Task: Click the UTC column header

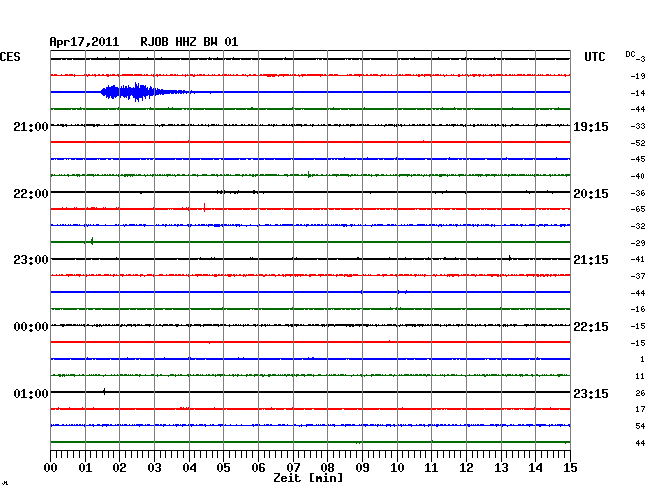Action: pyautogui.click(x=594, y=57)
